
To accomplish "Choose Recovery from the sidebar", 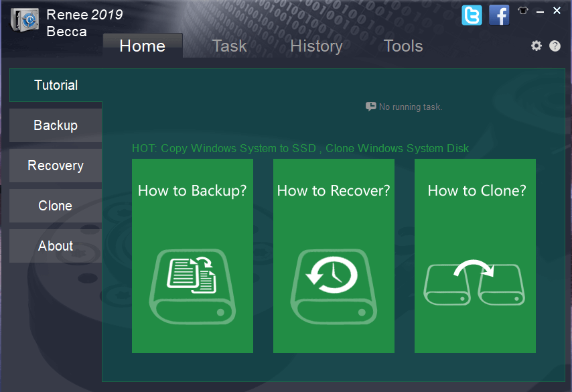I will (x=56, y=166).
